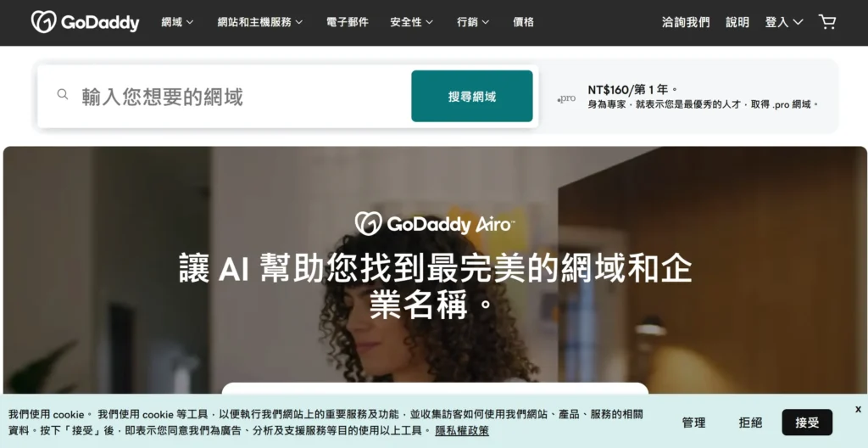The image size is (868, 448).
Task: Close the cookie banner with x
Action: pos(858,409)
